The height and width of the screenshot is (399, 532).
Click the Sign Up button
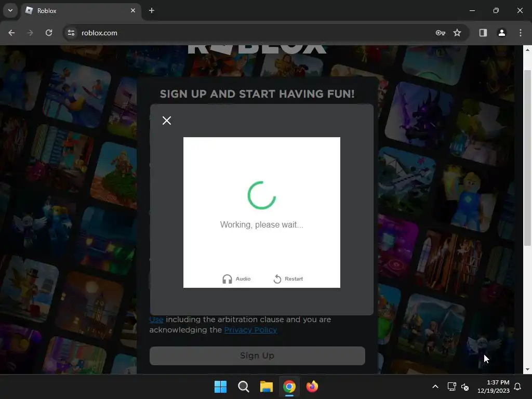(257, 355)
